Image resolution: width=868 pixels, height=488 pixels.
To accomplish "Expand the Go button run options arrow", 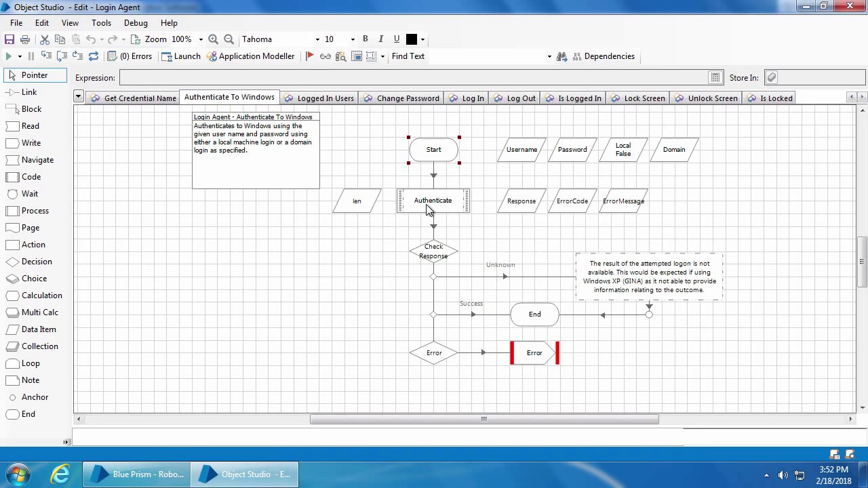I will pyautogui.click(x=20, y=56).
